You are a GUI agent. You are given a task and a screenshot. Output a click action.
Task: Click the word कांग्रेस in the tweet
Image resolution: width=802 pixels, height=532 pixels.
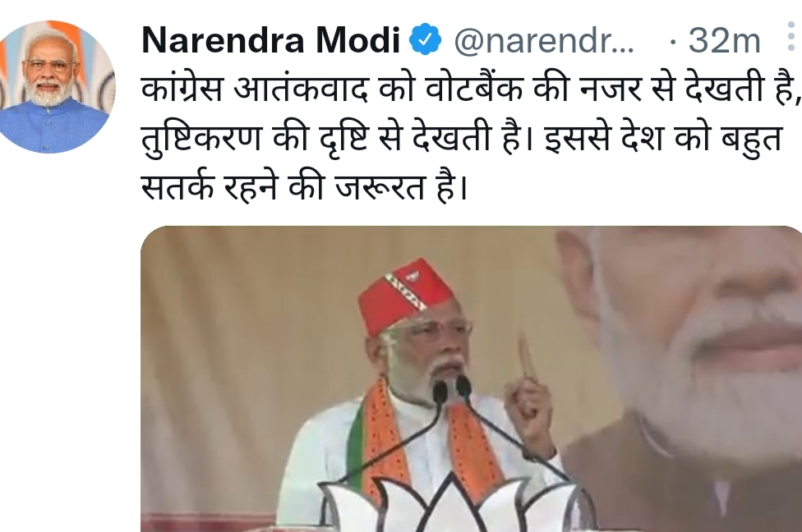[x=182, y=89]
